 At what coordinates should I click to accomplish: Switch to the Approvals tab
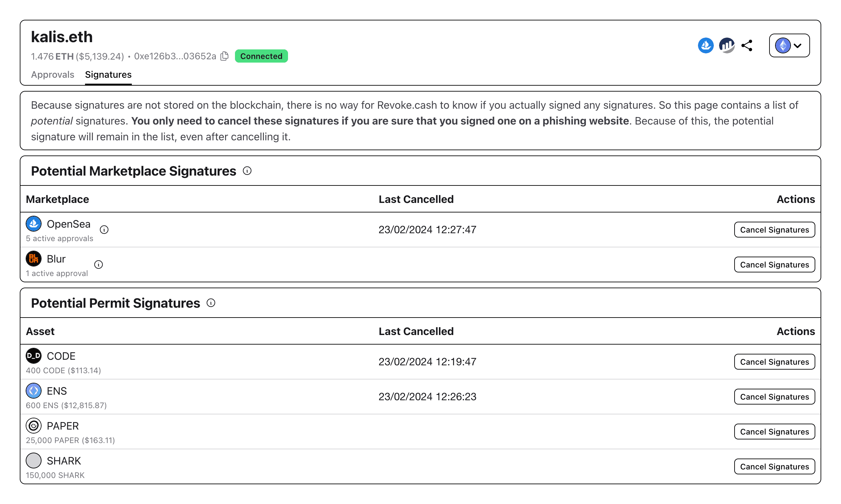tap(53, 74)
